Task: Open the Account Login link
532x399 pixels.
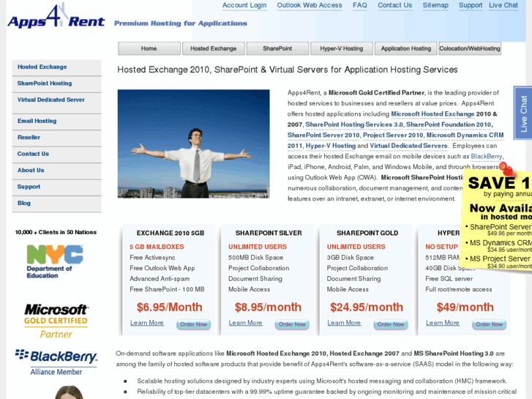Action: [244, 5]
